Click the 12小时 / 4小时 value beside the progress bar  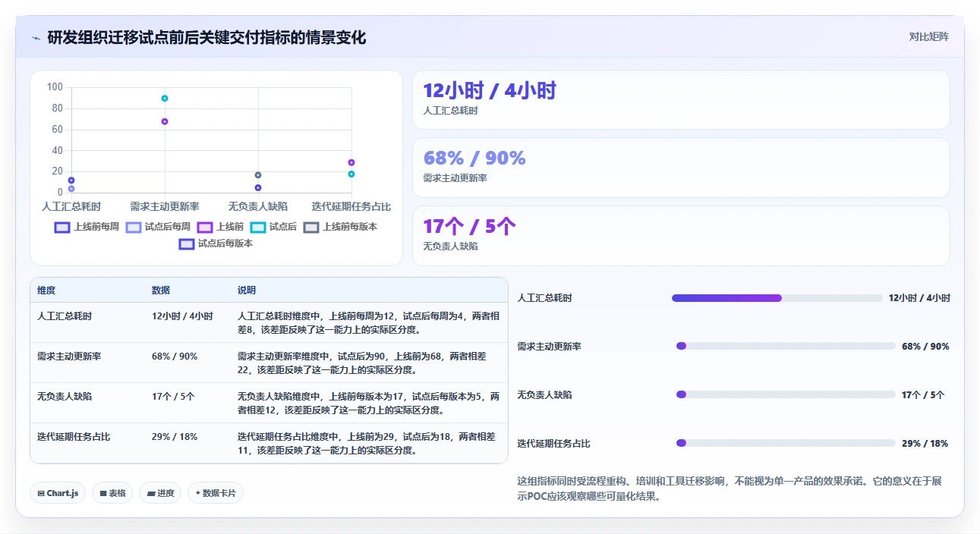[x=919, y=298]
